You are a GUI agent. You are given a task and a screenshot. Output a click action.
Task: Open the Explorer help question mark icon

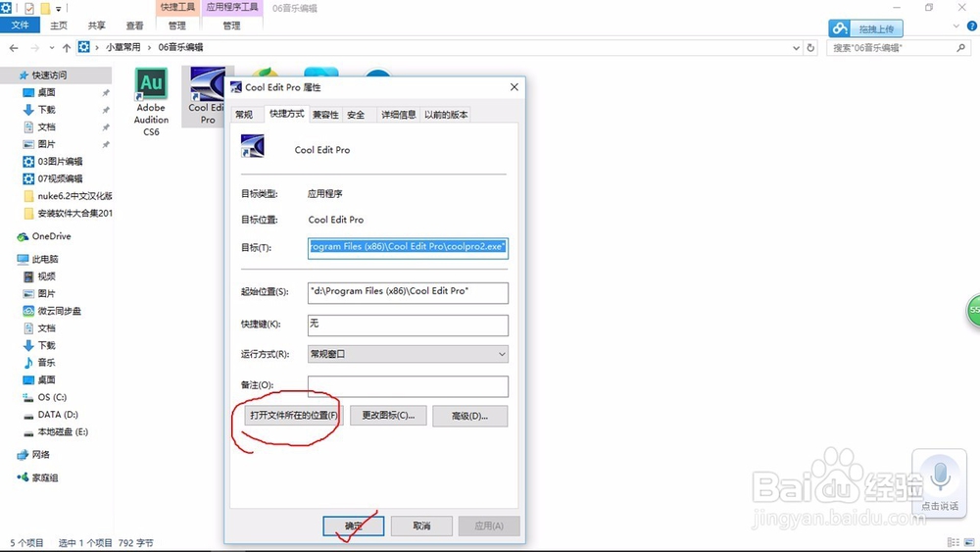tap(972, 26)
